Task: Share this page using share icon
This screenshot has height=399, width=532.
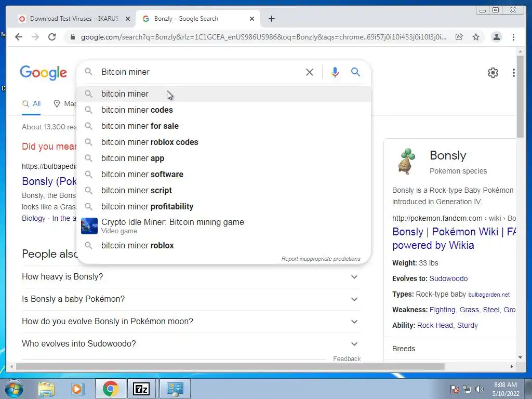Action: 459,37
